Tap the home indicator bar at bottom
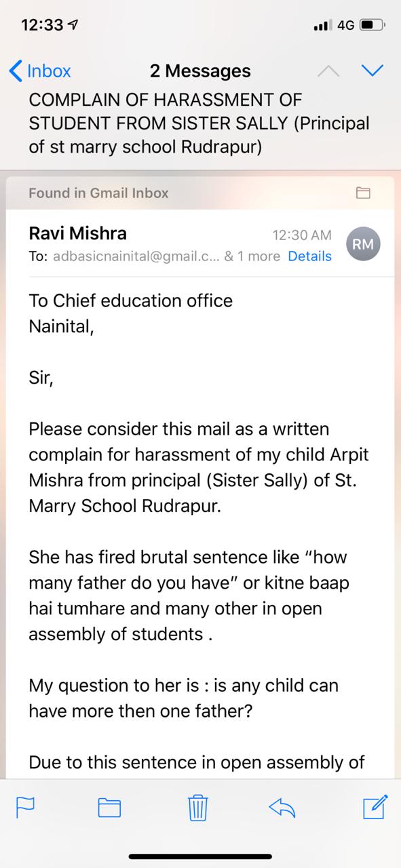 200,856
